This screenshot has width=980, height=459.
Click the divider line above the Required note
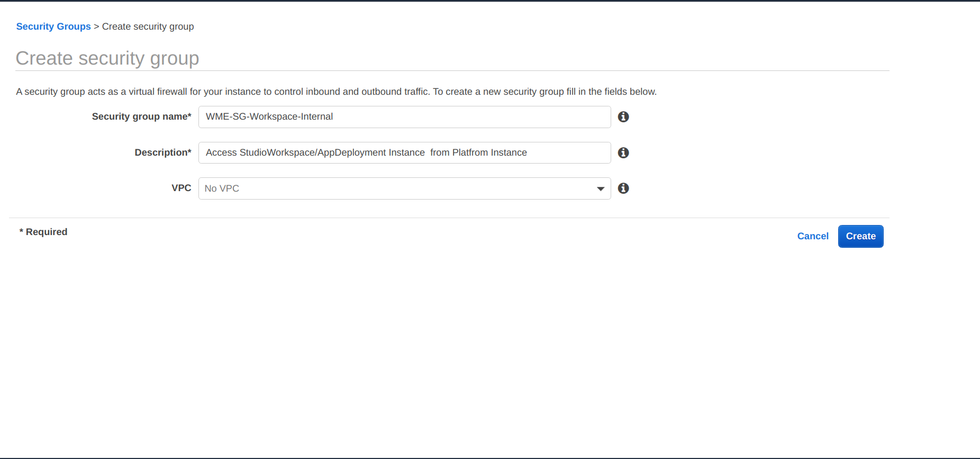tap(449, 218)
